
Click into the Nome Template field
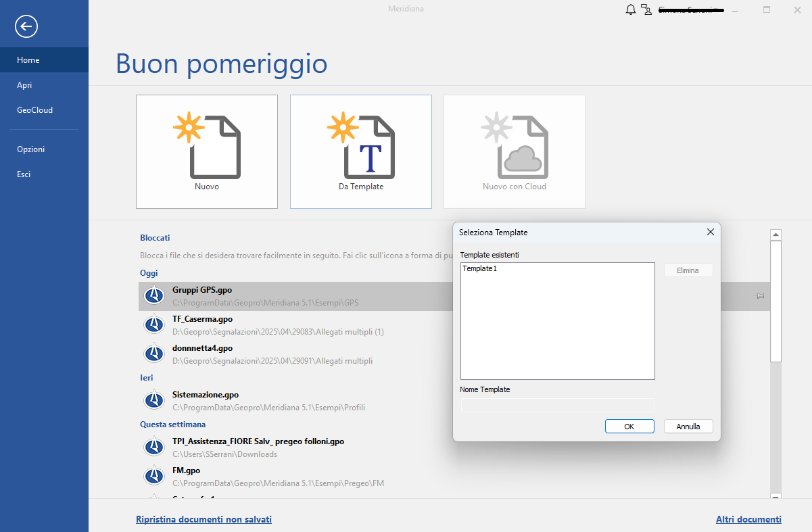coord(557,405)
